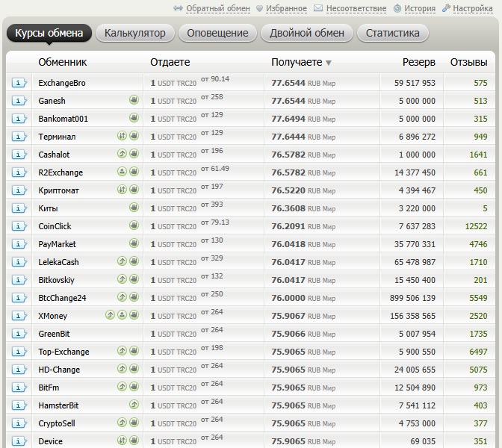Viewport: 502px width, 448px height.
Task: Click the up-arrow badge icon beside Cashalot
Action: click(122, 154)
